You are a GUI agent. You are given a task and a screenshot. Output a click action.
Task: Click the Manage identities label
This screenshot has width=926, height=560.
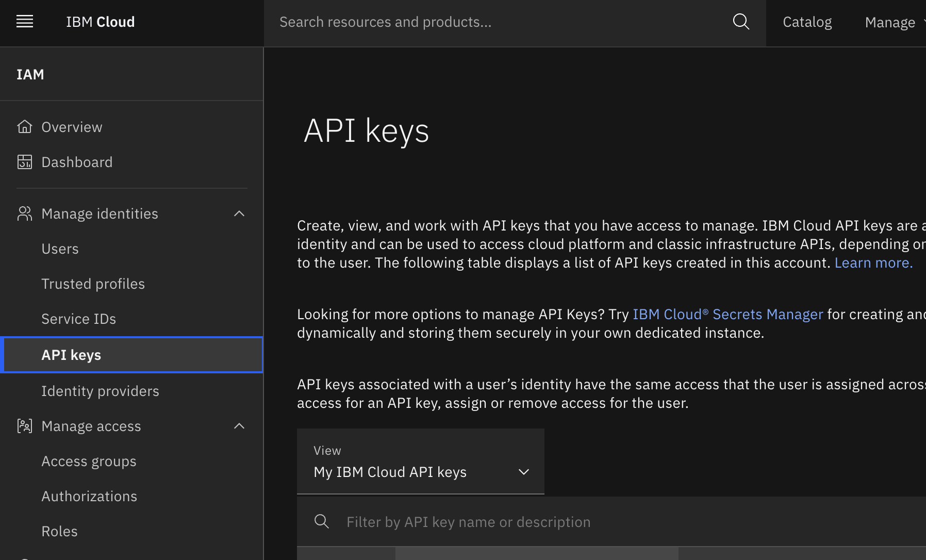coord(100,213)
